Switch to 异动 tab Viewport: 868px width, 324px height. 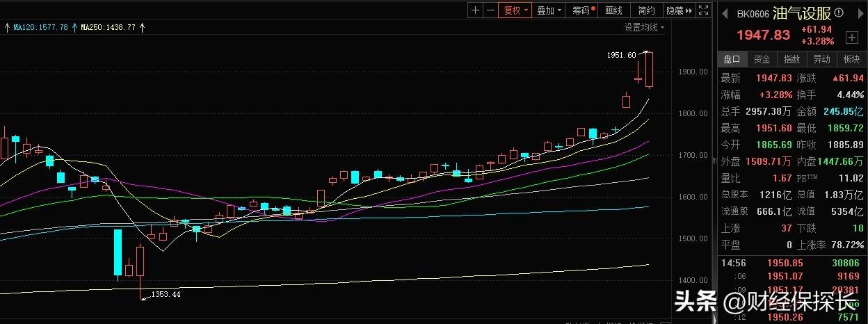(821, 60)
